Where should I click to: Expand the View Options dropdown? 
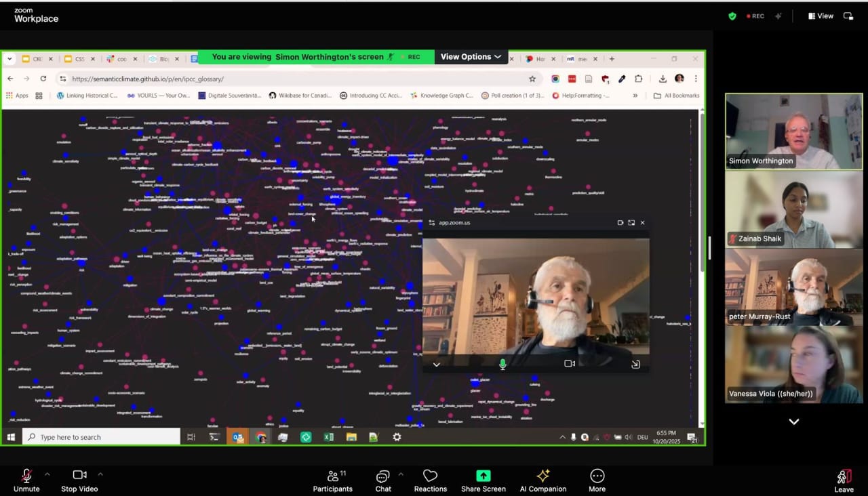coord(471,57)
